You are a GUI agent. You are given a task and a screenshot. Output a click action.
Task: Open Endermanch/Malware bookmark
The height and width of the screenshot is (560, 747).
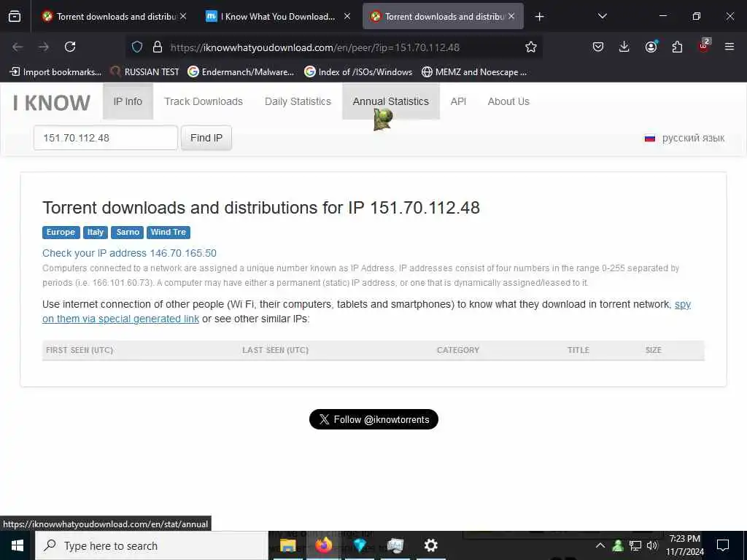coord(241,72)
